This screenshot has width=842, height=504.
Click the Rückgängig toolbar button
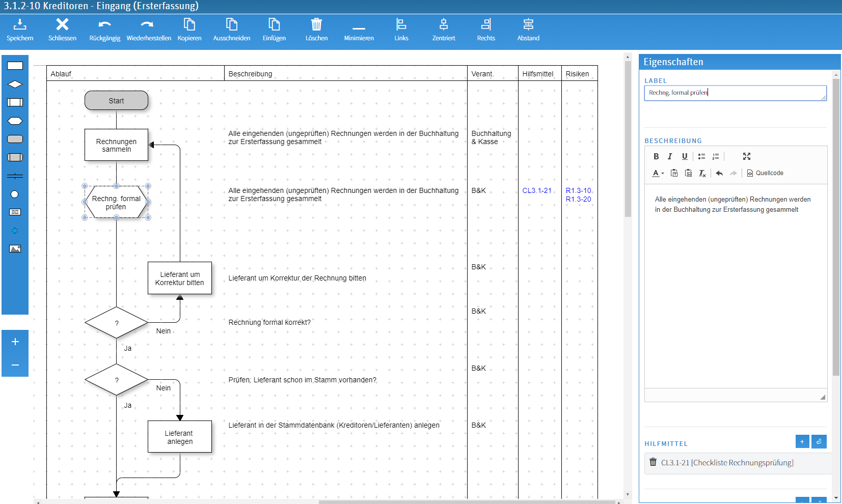(x=104, y=29)
